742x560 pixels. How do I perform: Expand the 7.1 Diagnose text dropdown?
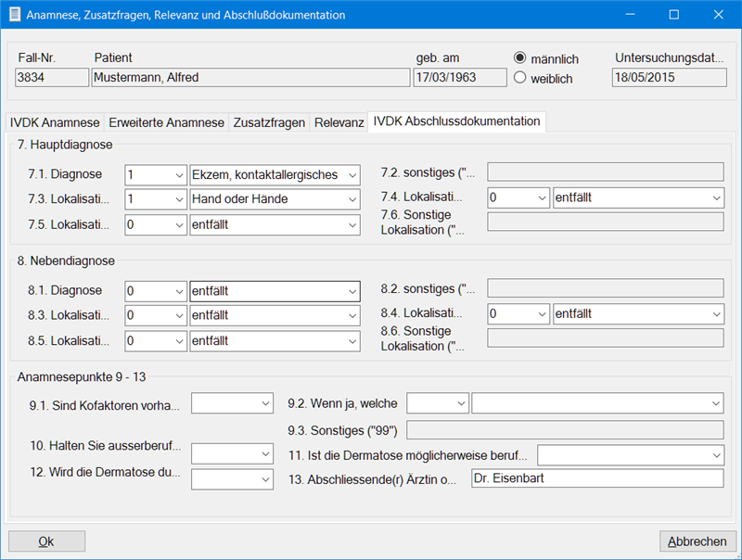click(x=351, y=174)
